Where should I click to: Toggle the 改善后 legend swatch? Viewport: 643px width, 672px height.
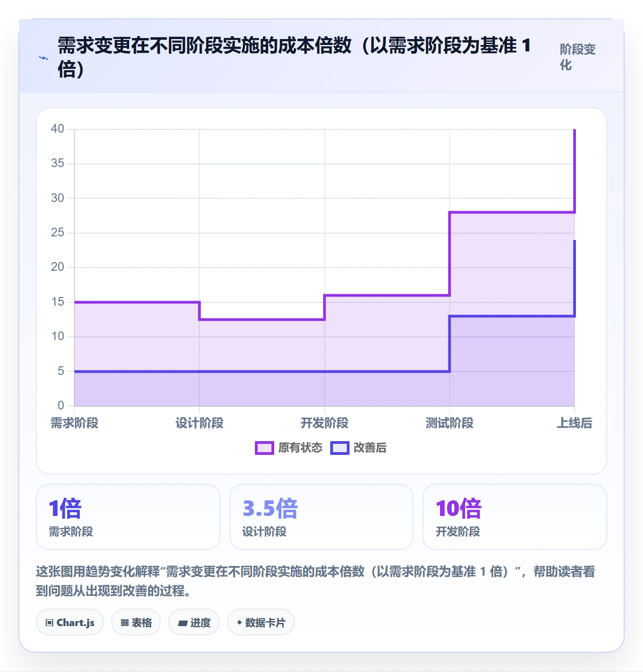[x=340, y=448]
